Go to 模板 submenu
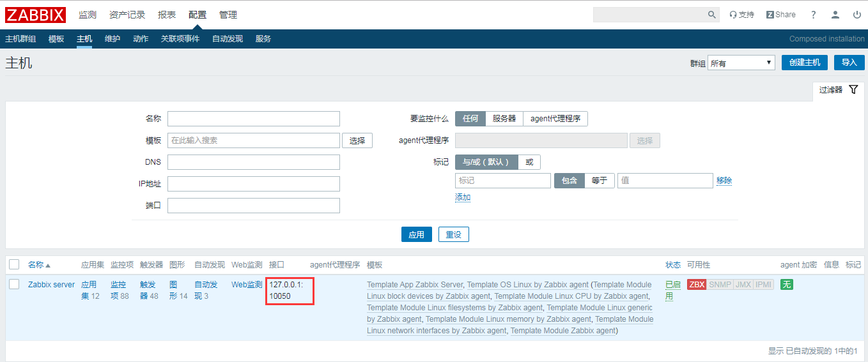The height and width of the screenshot is (362, 868). click(x=56, y=39)
